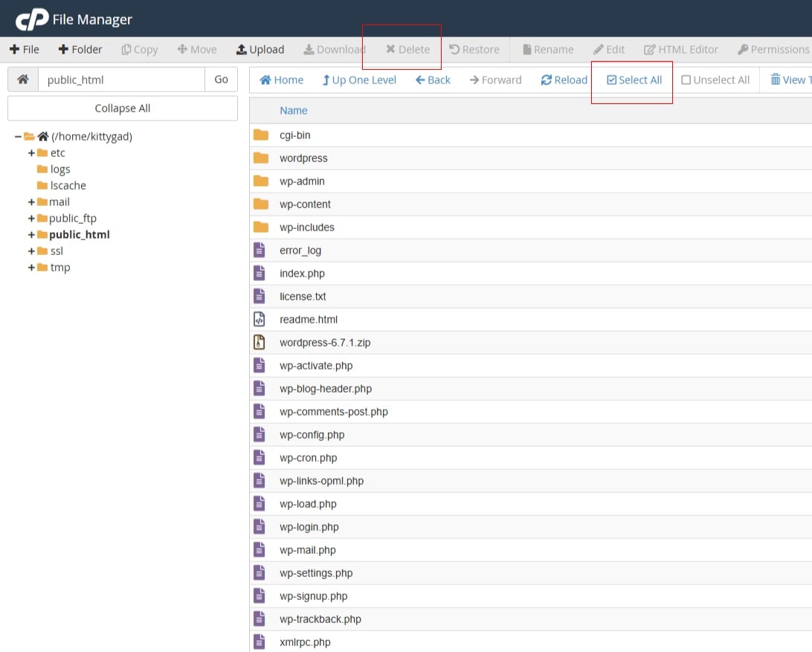Go to Home in navigation bar
Screen dimensions: 812x652
pyautogui.click(x=281, y=80)
